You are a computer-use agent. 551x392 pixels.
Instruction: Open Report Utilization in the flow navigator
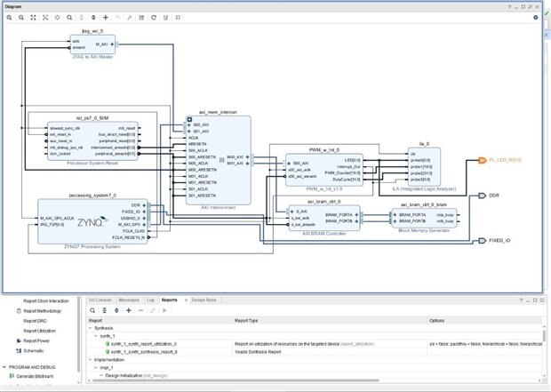[38, 330]
